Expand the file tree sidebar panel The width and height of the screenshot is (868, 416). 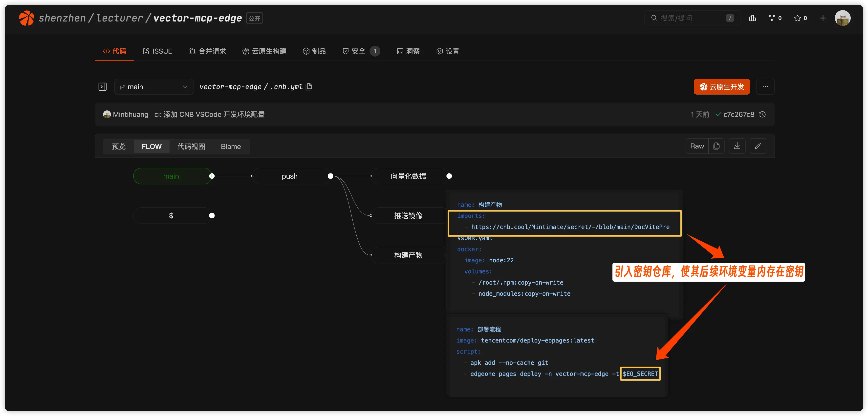pyautogui.click(x=102, y=86)
